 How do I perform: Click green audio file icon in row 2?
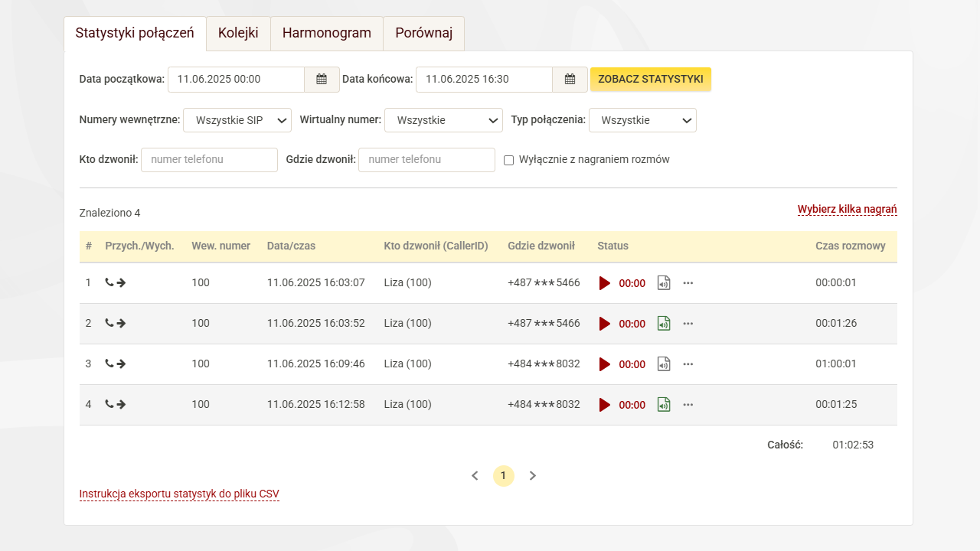(664, 324)
